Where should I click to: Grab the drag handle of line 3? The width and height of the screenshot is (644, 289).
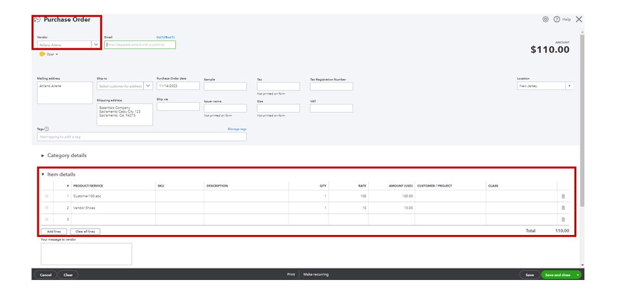pos(46,219)
